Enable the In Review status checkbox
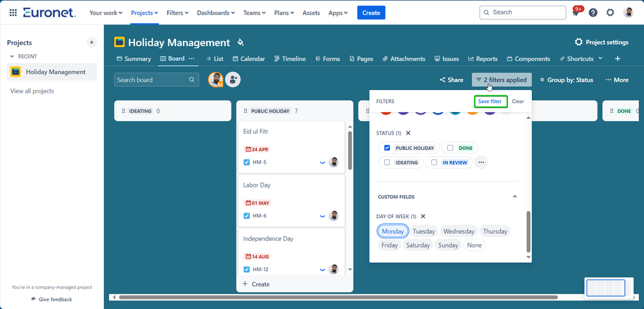Image resolution: width=644 pixels, height=309 pixels. pyautogui.click(x=434, y=163)
